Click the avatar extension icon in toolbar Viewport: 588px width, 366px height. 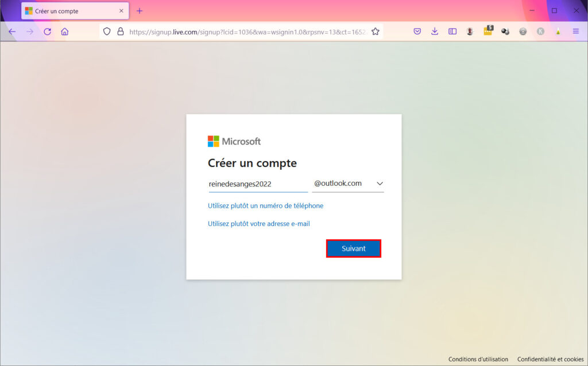(470, 32)
